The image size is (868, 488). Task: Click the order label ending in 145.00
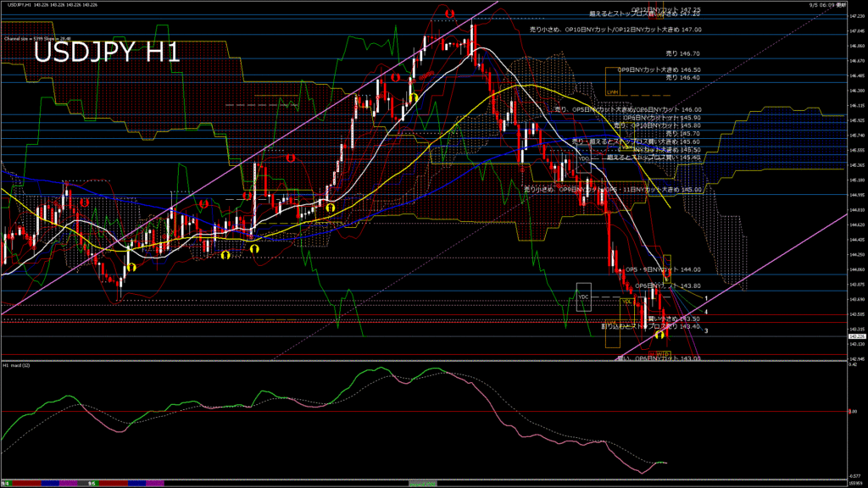(612, 190)
